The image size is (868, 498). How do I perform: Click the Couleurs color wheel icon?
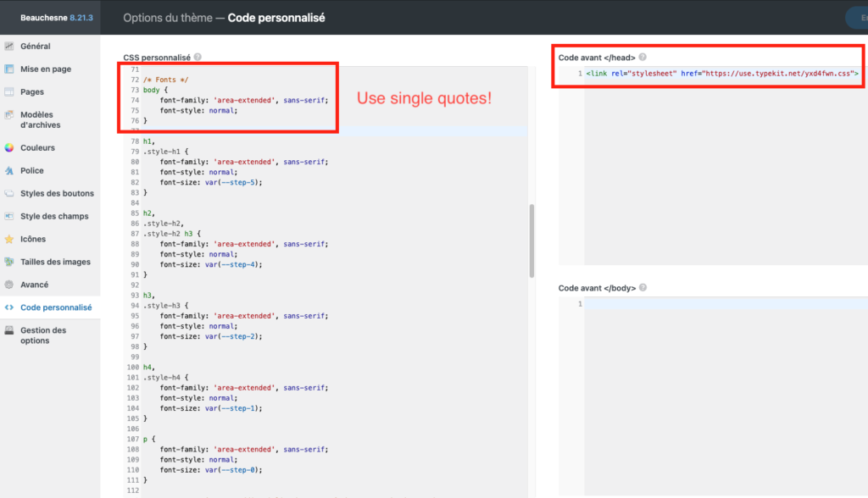(x=9, y=147)
